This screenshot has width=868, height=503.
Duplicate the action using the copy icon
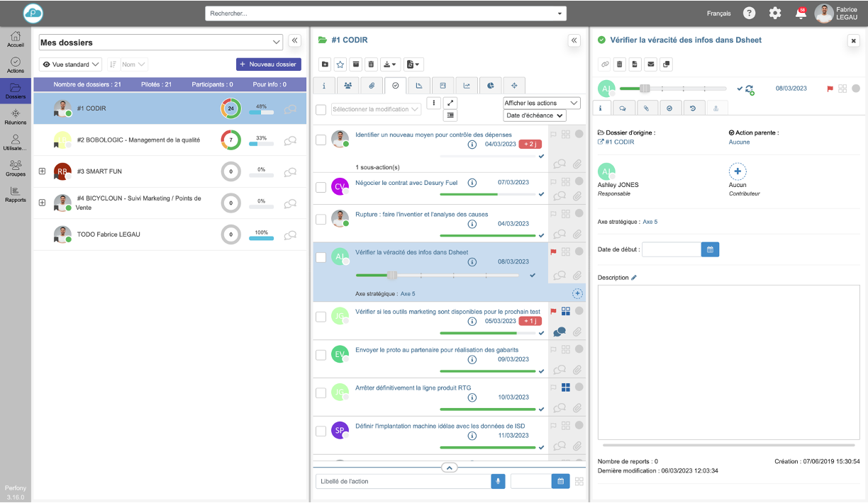tap(667, 64)
